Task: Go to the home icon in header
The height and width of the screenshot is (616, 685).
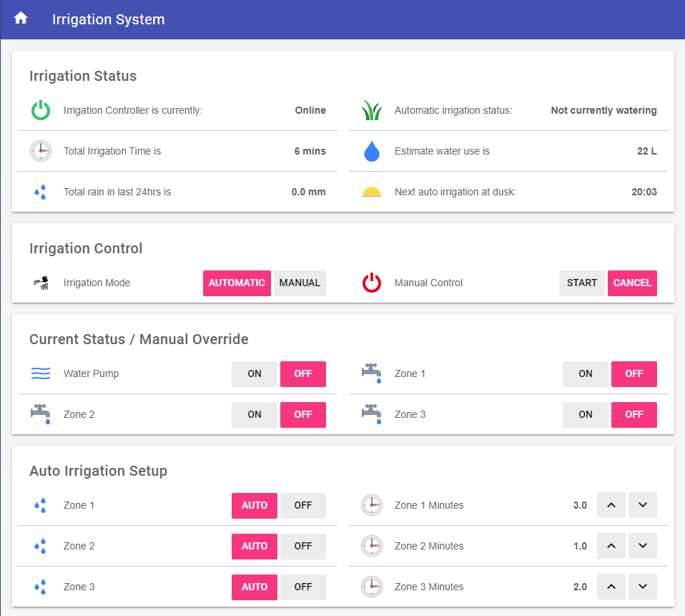Action: [x=21, y=19]
